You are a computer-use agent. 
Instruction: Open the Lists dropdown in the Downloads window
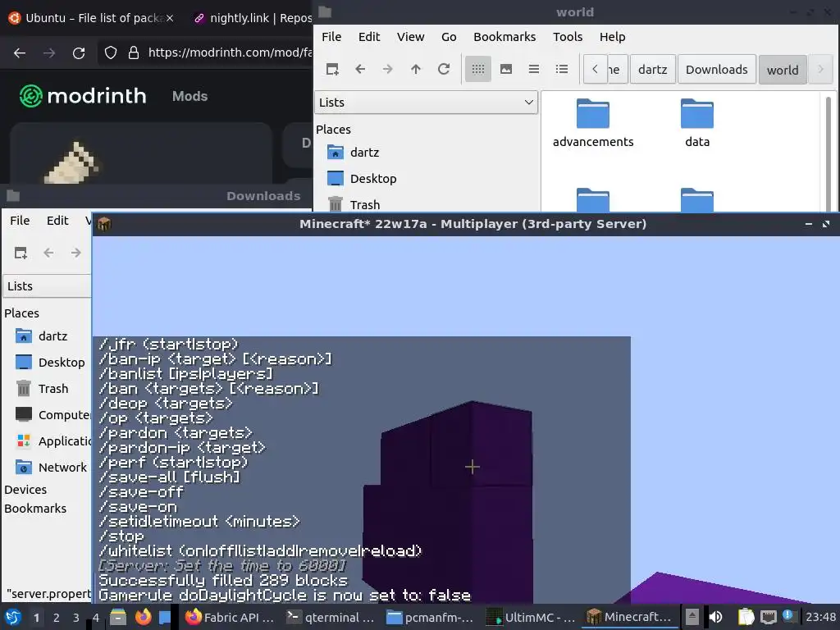47,286
